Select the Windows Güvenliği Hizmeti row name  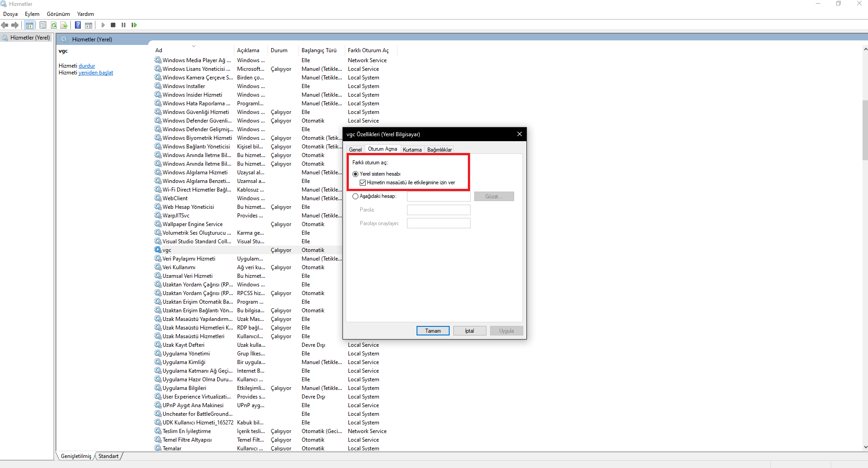click(196, 112)
